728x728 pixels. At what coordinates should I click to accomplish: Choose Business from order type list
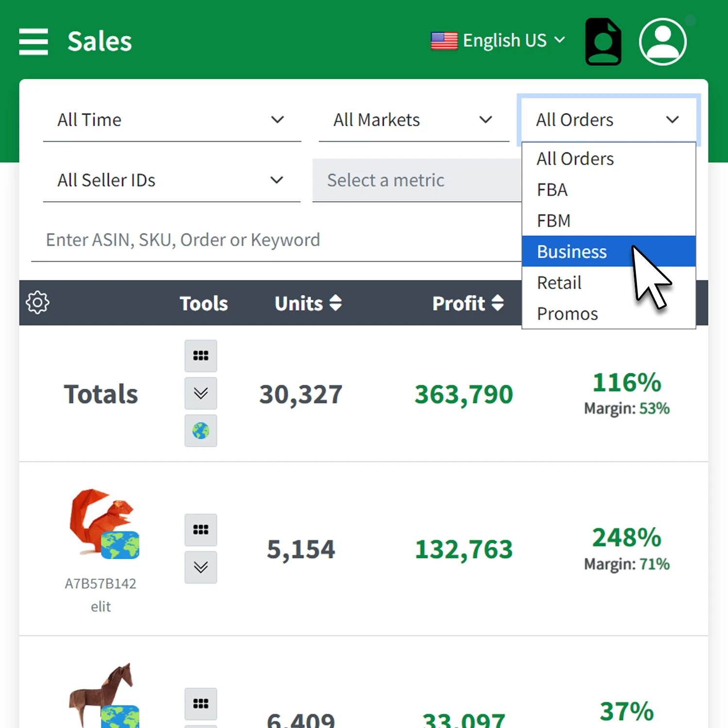click(x=609, y=251)
